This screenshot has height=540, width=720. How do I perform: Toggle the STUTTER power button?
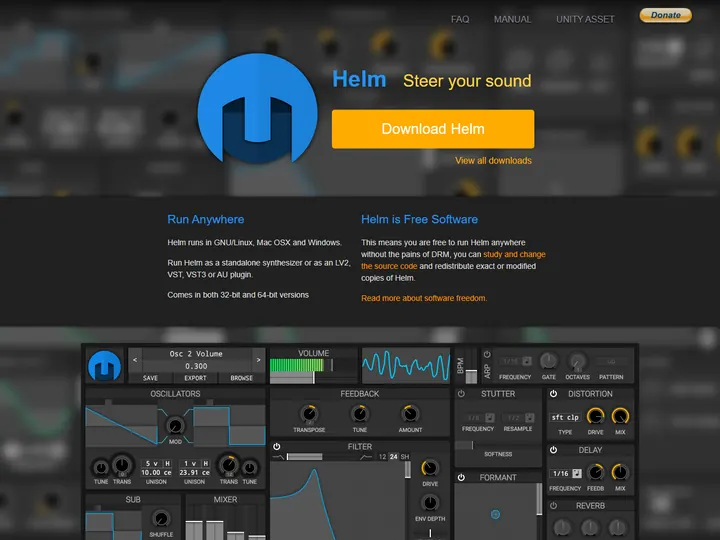(x=461, y=394)
